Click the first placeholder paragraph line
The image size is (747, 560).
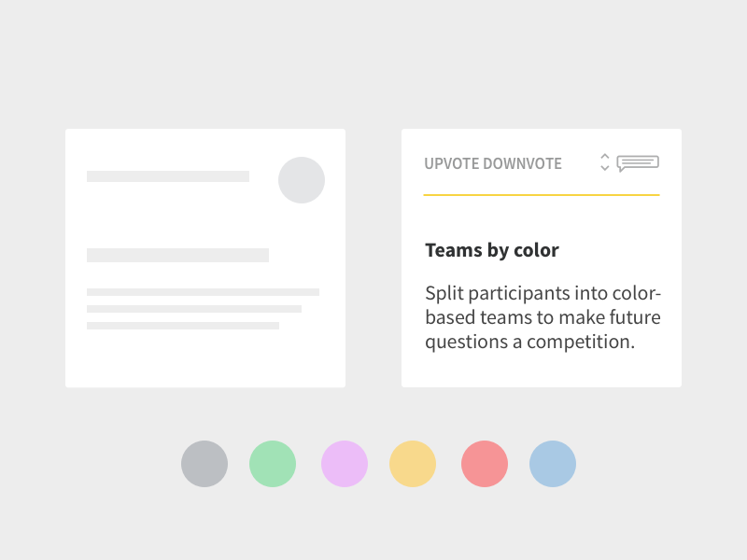coord(203,292)
